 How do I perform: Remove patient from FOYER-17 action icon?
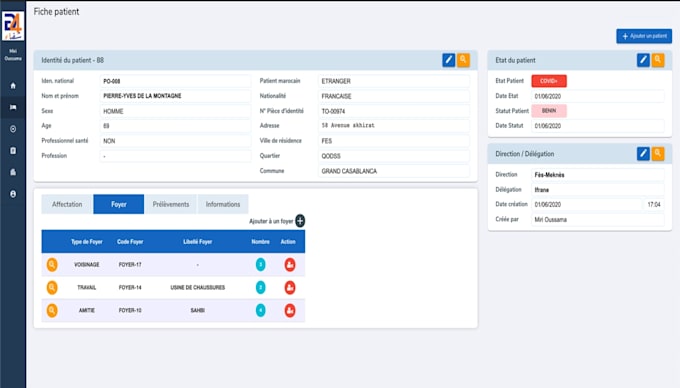pyautogui.click(x=290, y=264)
